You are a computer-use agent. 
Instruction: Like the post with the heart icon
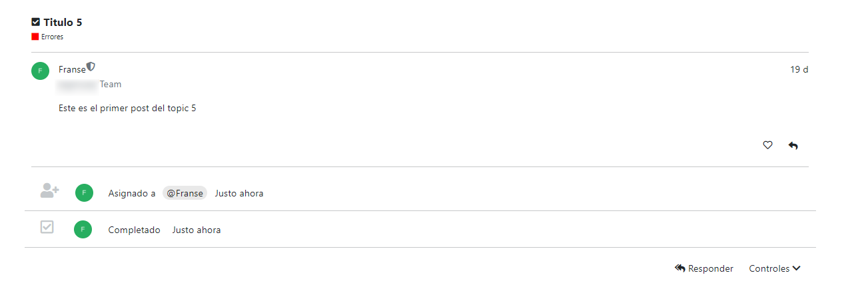(x=767, y=144)
